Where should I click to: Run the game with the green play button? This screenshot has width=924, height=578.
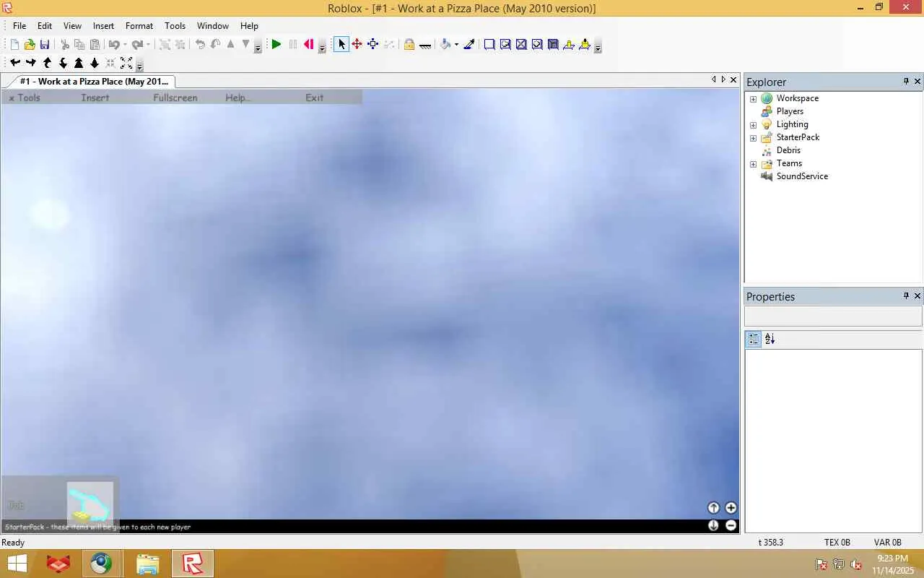pos(276,45)
